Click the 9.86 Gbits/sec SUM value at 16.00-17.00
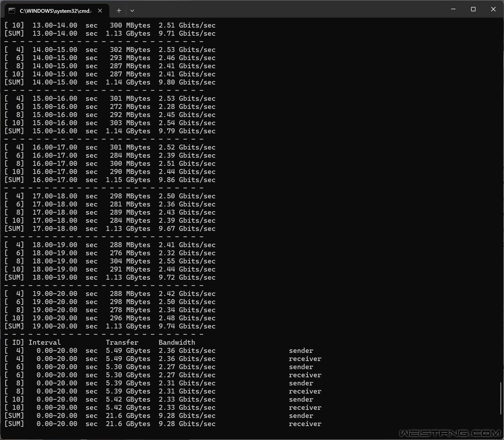The height and width of the screenshot is (440, 504). (187, 180)
